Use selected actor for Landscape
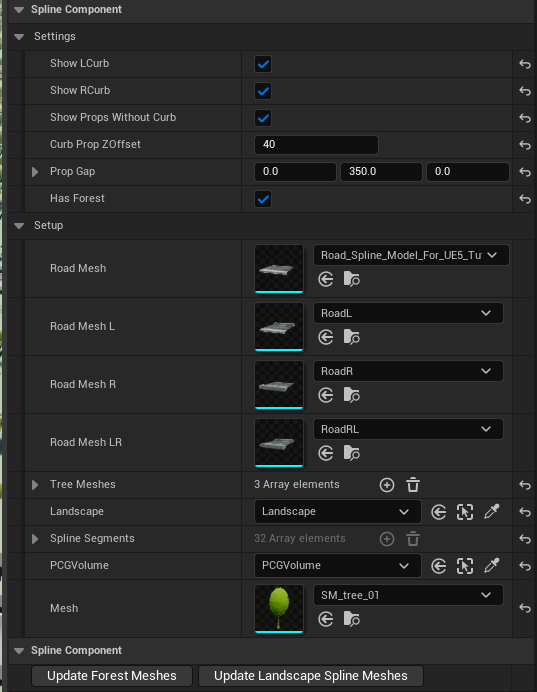537x692 pixels. (439, 512)
